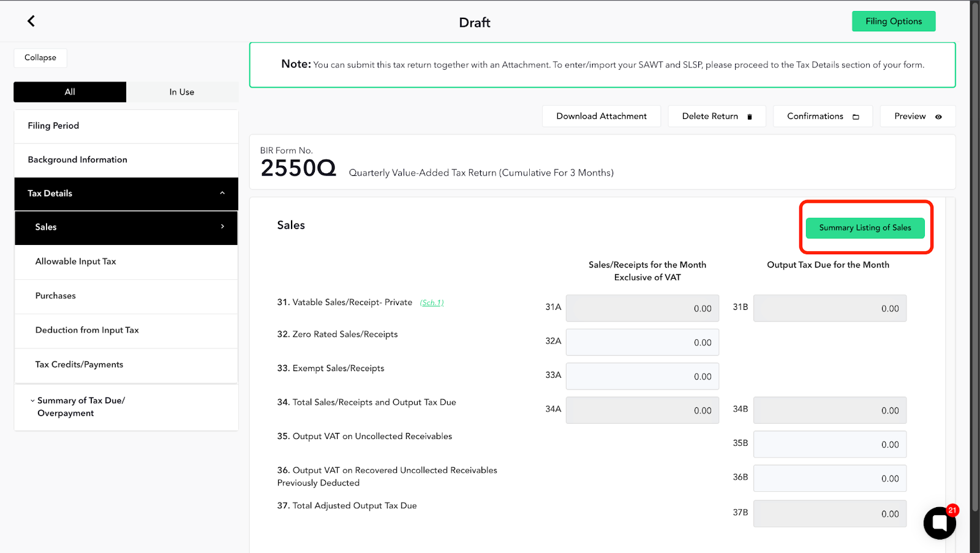Image resolution: width=980 pixels, height=553 pixels.
Task: Open Filing Period section
Action: [x=126, y=126]
